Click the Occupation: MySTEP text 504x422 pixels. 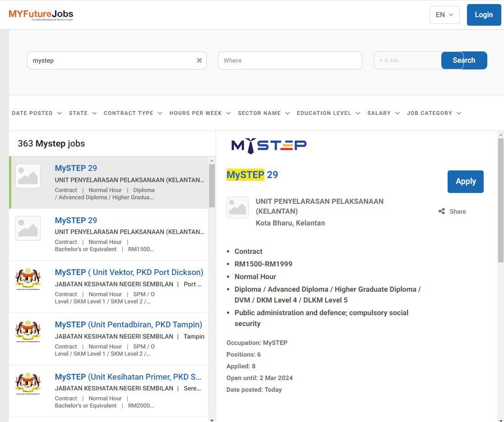(257, 343)
